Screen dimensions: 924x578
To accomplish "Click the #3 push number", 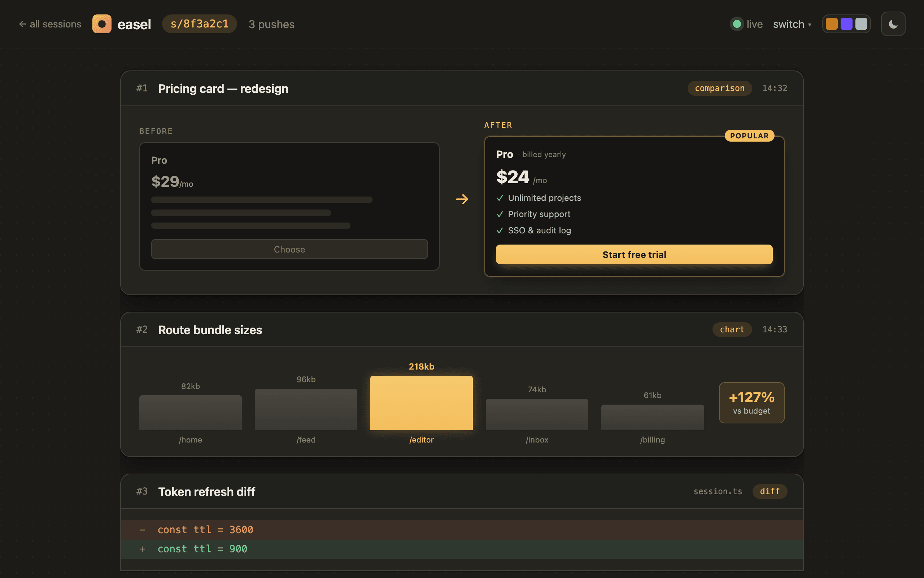I will (142, 491).
